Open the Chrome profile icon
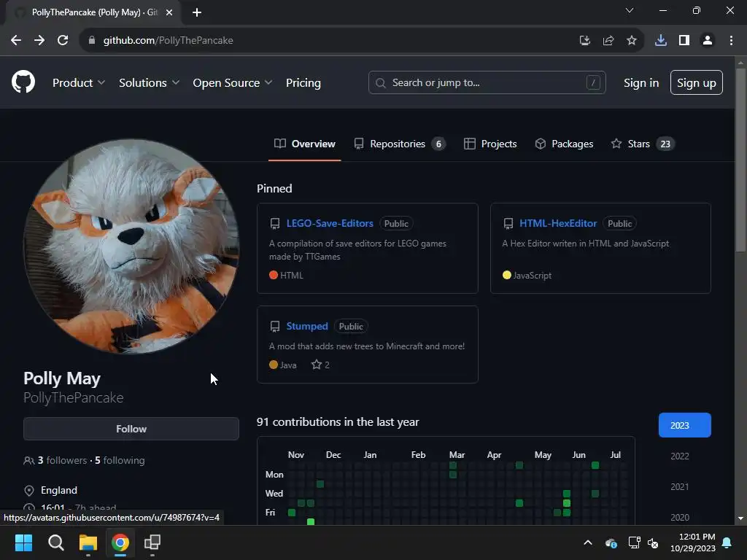The image size is (747, 560). (x=708, y=41)
